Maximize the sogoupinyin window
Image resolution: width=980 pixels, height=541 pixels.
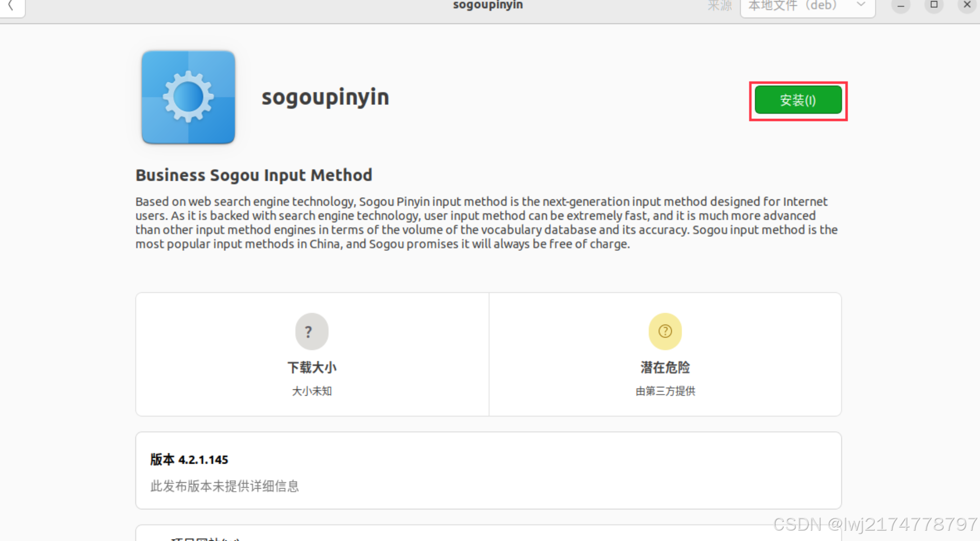click(x=934, y=5)
